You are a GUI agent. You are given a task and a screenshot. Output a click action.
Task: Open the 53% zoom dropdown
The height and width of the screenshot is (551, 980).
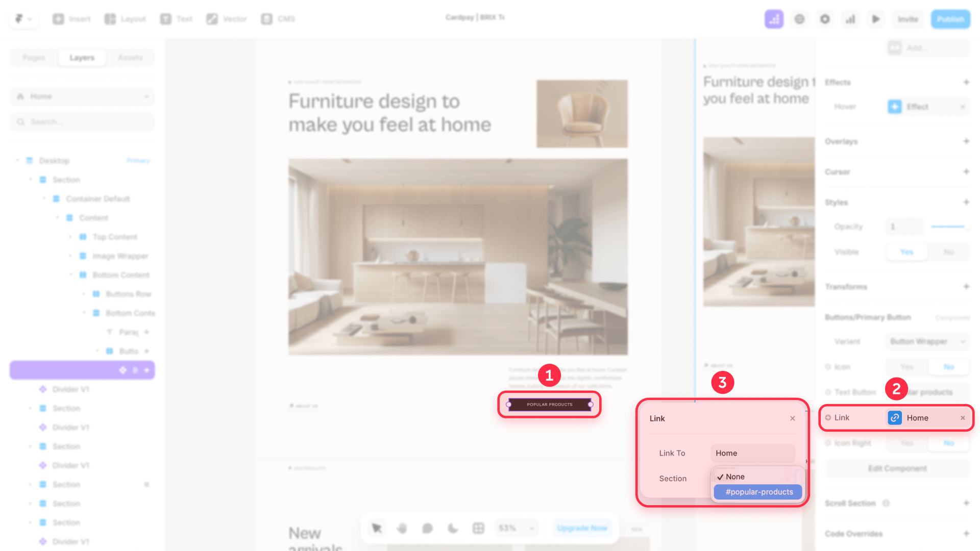[x=516, y=528]
